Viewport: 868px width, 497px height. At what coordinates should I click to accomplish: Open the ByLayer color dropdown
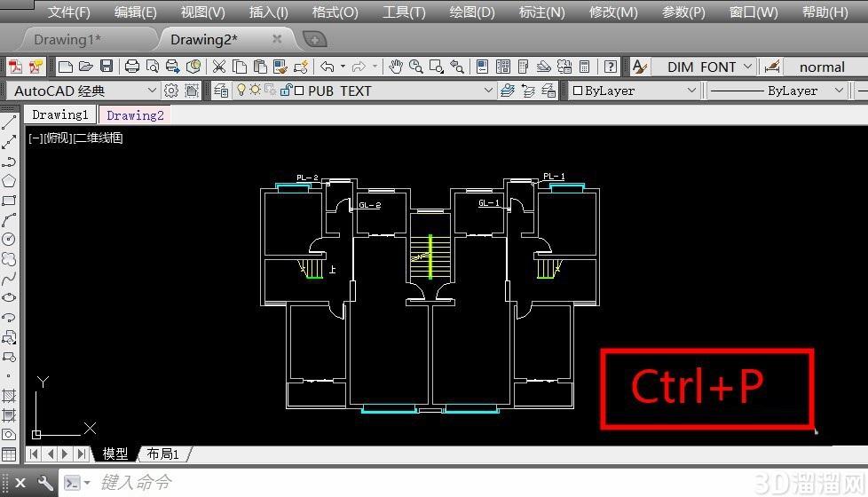click(634, 91)
